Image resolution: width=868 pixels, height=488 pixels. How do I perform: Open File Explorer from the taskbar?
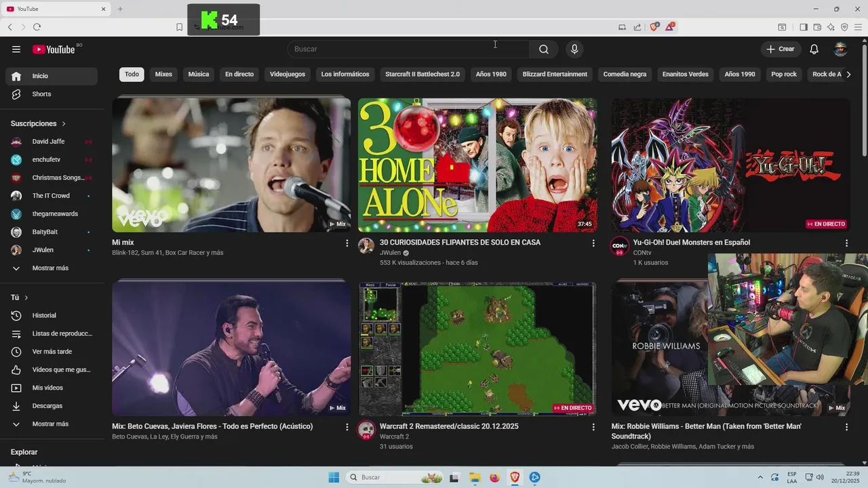tap(475, 477)
